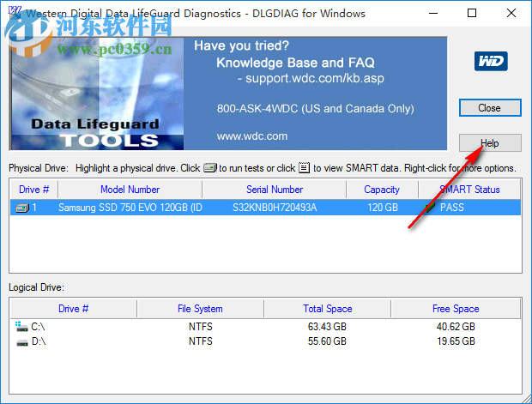Select the physical drive 1 icon
The image size is (532, 404).
point(22,208)
